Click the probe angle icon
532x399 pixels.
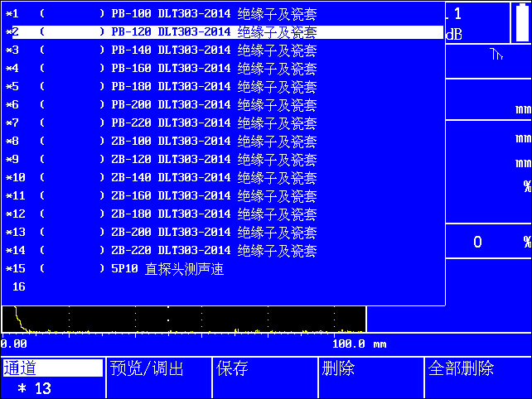(496, 55)
